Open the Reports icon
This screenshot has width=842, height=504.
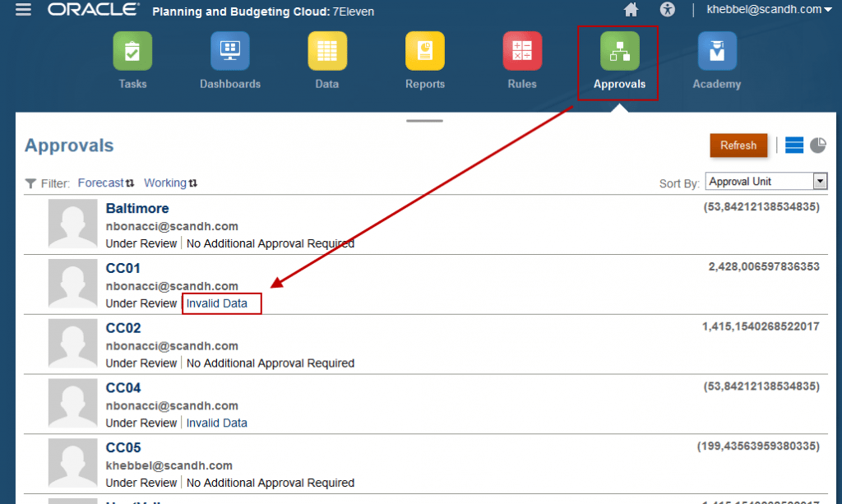[425, 51]
